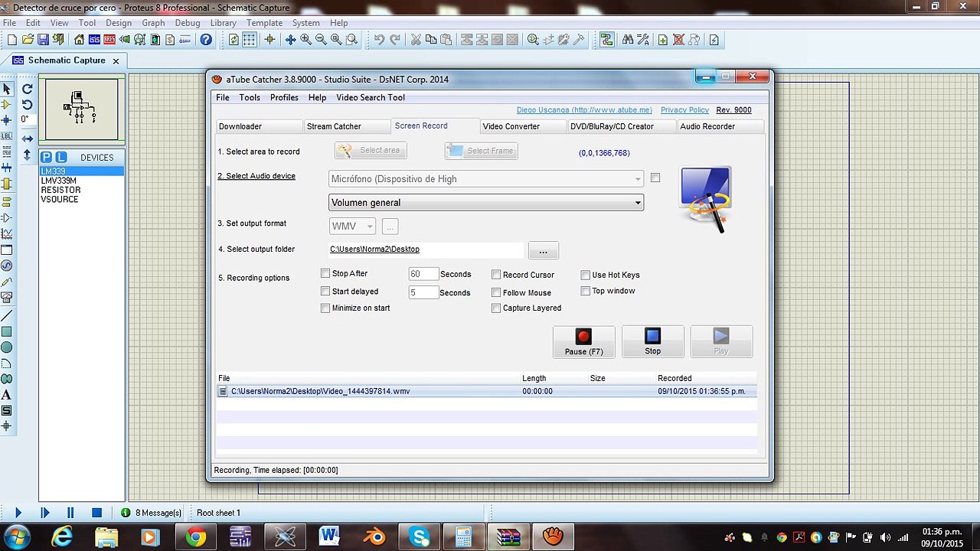This screenshot has width=980, height=551.
Task: Open ISIS schematic capture toolbar icon
Action: pos(95,40)
